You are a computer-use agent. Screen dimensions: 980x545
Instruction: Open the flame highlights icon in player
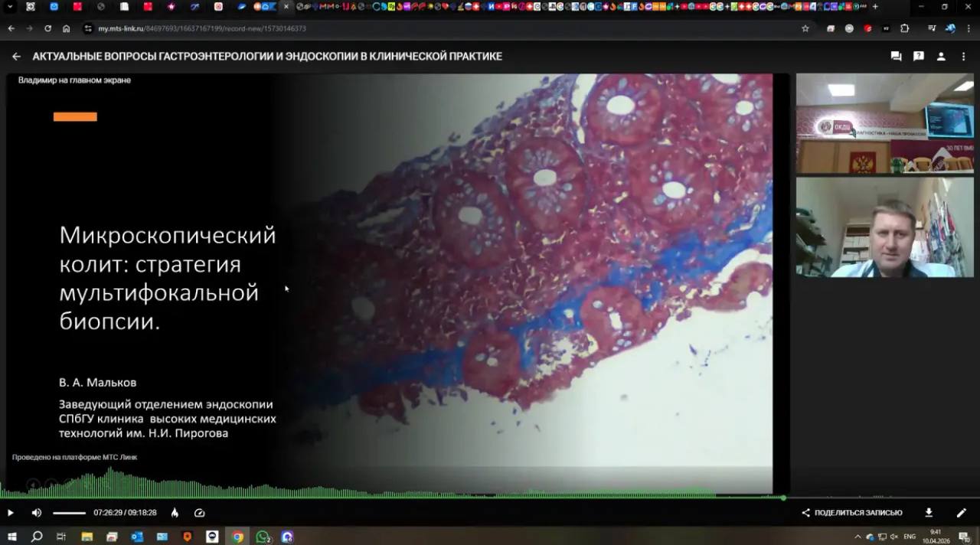click(175, 513)
